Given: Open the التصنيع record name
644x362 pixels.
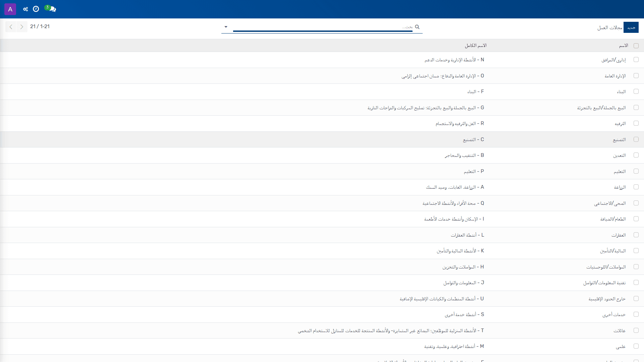Looking at the screenshot, I should [x=619, y=140].
